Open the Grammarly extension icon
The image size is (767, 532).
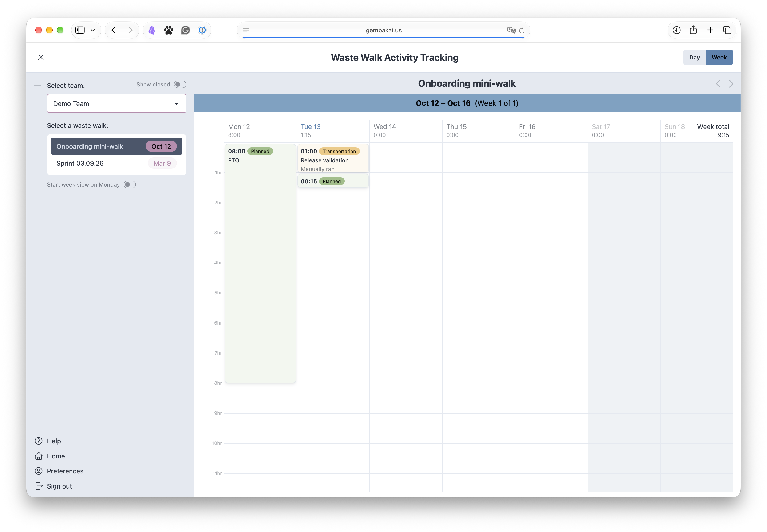point(186,30)
